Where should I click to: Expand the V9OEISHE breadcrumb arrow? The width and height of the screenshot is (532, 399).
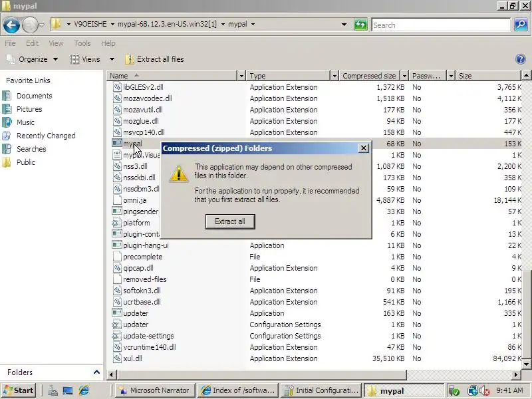coord(112,24)
